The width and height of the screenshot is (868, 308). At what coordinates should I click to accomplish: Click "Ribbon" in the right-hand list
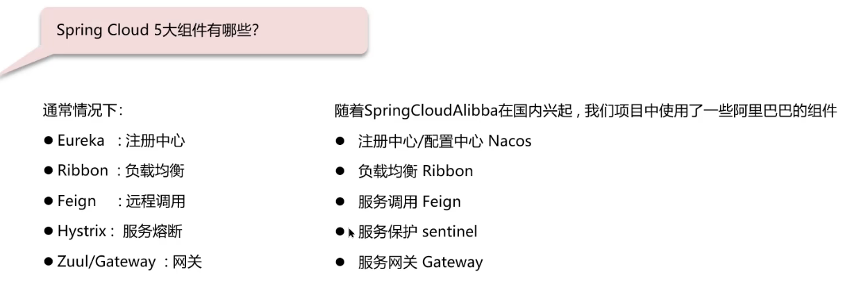447,171
